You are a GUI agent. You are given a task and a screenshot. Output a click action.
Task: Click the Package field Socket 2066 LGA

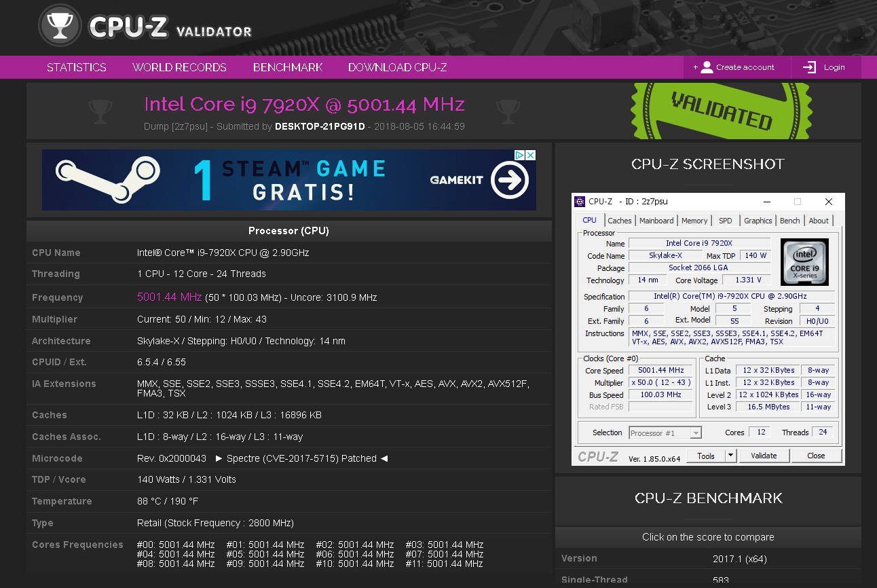point(699,268)
